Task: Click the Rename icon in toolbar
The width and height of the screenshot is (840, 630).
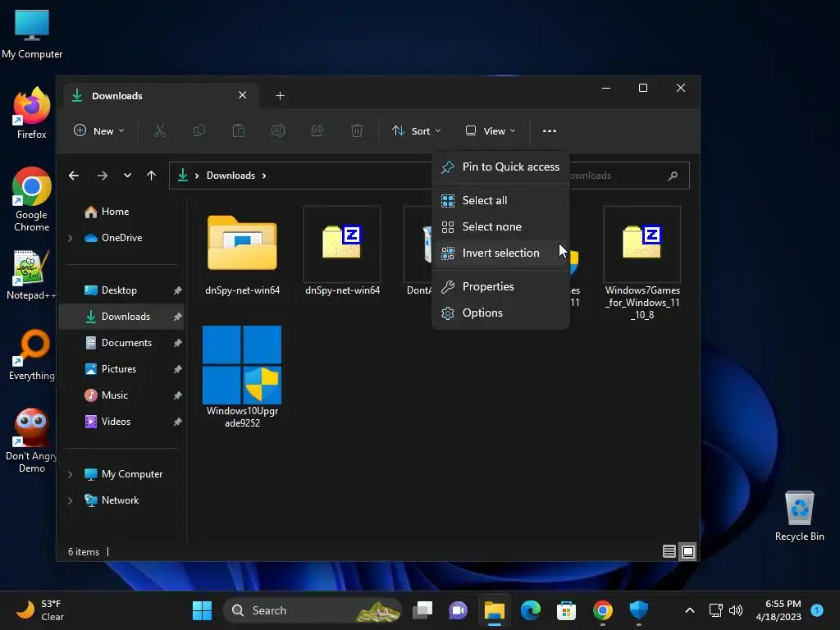Action: 278,130
